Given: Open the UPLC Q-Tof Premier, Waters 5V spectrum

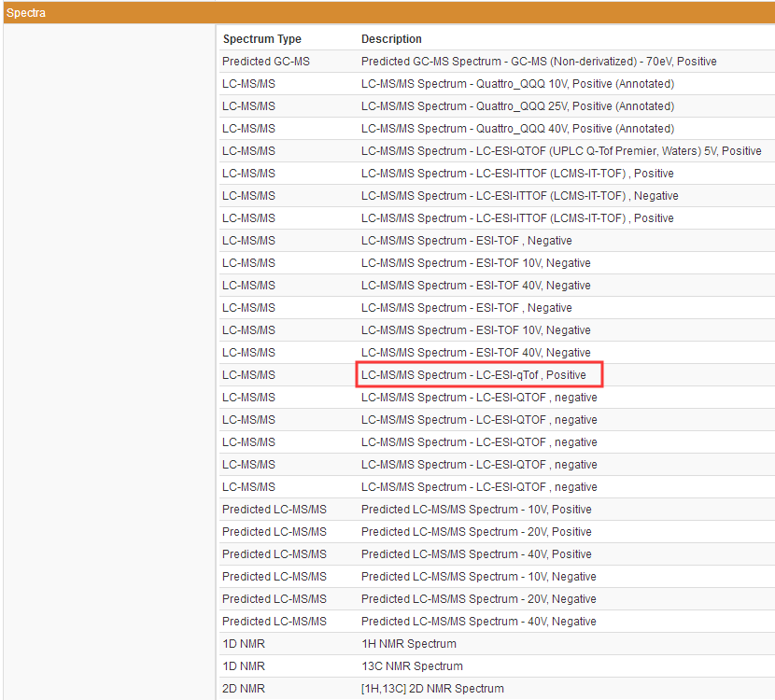Looking at the screenshot, I should pyautogui.click(x=561, y=150).
